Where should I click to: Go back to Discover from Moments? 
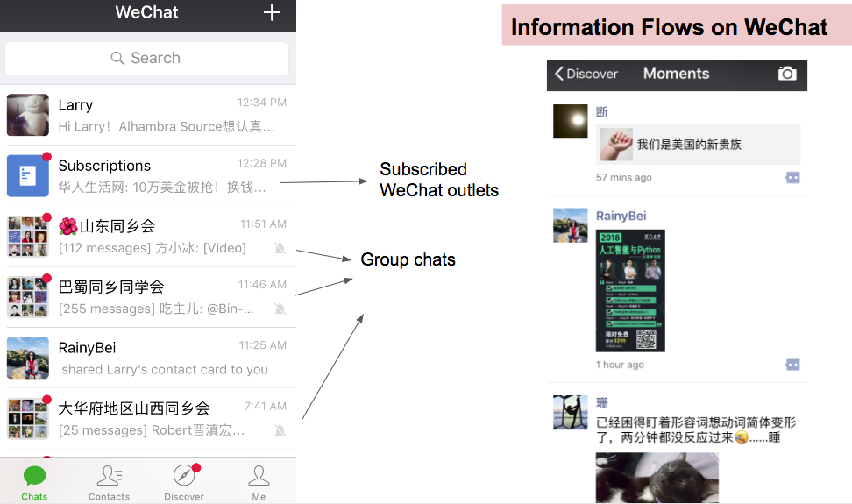pyautogui.click(x=586, y=74)
